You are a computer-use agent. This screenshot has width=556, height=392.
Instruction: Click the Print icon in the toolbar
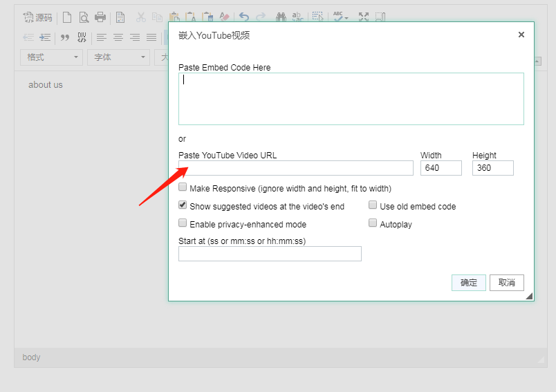[100, 17]
